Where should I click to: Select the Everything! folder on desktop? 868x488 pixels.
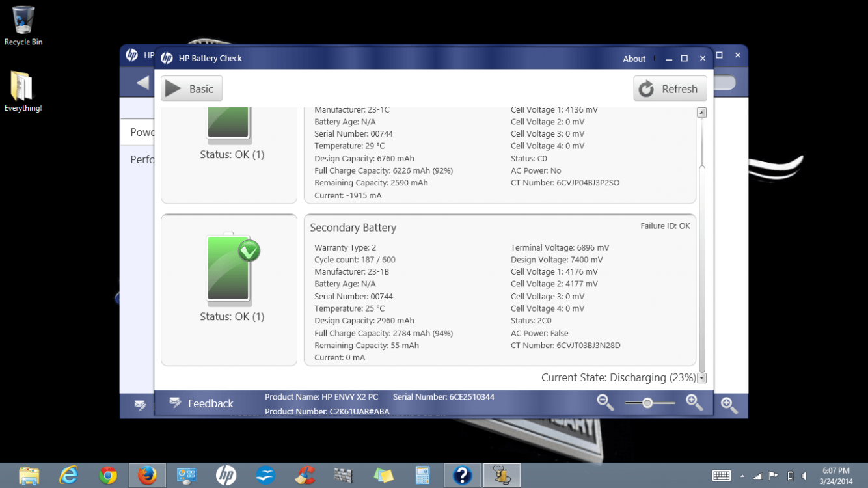tap(23, 92)
